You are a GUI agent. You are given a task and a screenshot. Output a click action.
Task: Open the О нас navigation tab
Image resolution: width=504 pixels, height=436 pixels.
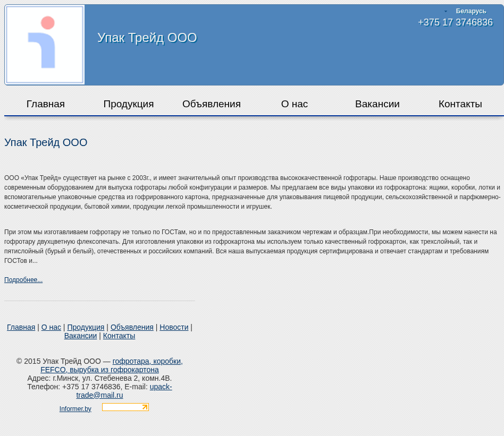click(295, 104)
